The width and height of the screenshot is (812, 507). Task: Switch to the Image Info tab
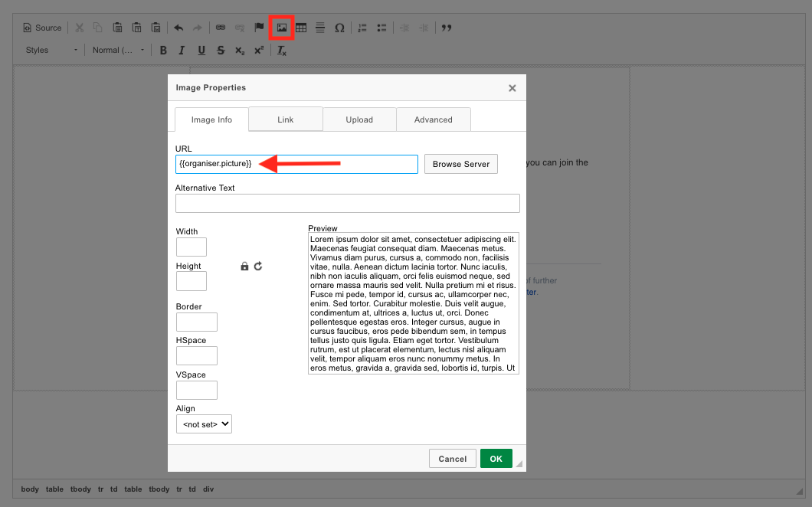pos(211,119)
